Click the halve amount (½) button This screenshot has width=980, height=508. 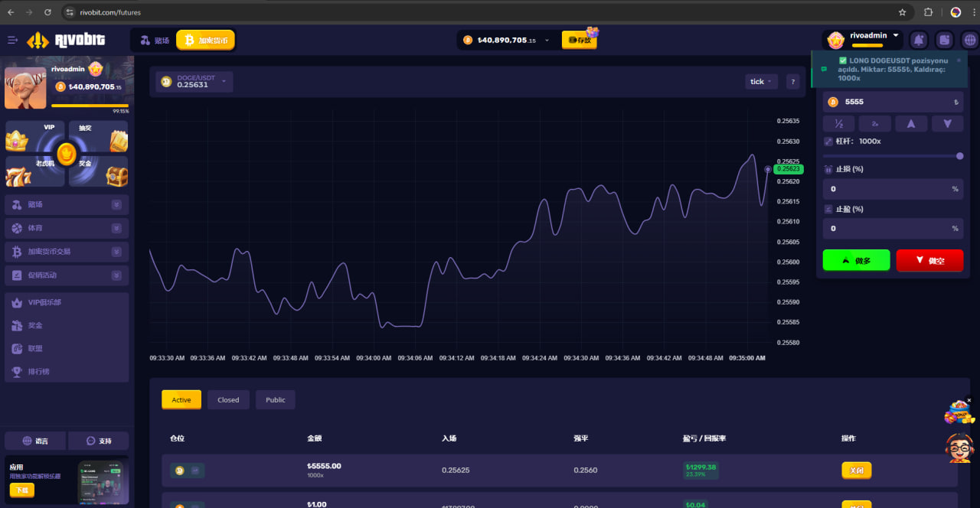[x=838, y=124]
